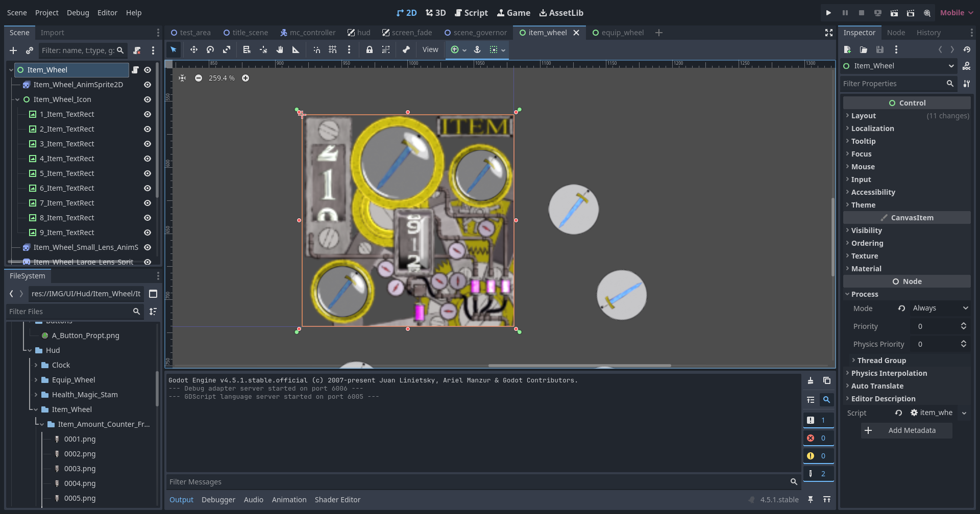
Task: Select the Move Mode tool icon
Action: click(x=193, y=49)
